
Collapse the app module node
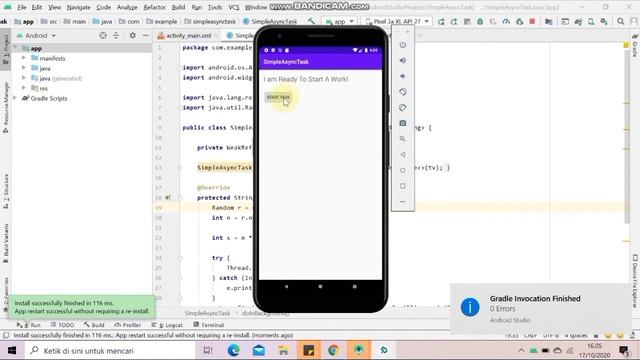(x=16, y=48)
